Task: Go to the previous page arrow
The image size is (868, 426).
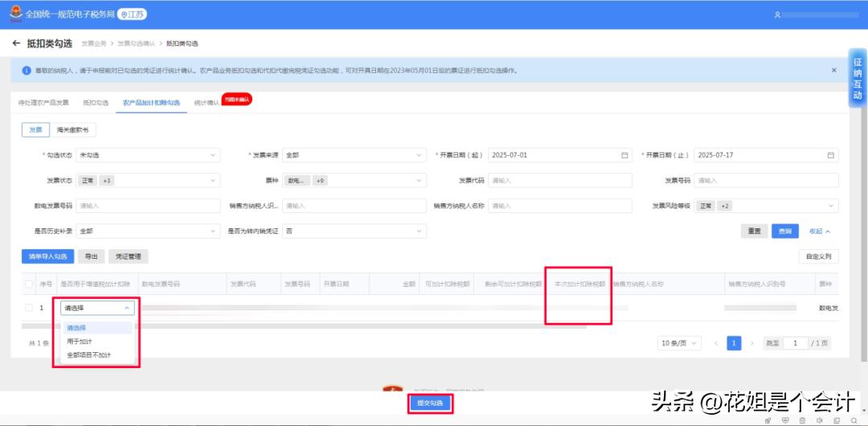Action: coord(716,343)
